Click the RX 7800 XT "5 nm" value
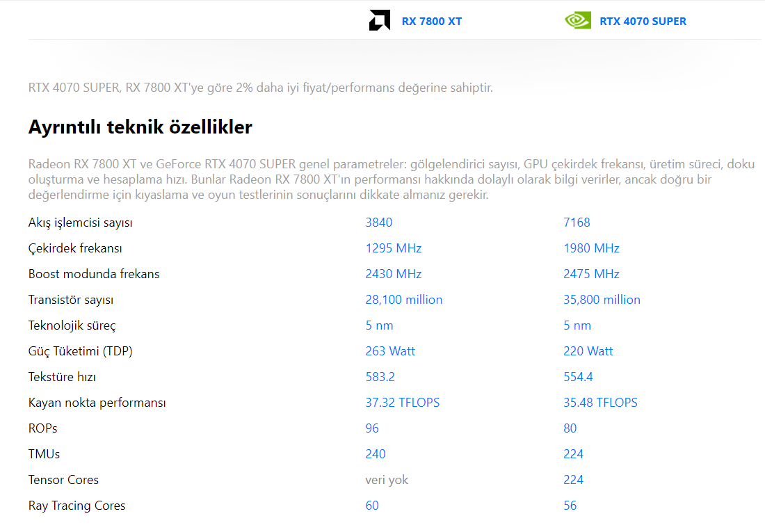 (380, 325)
